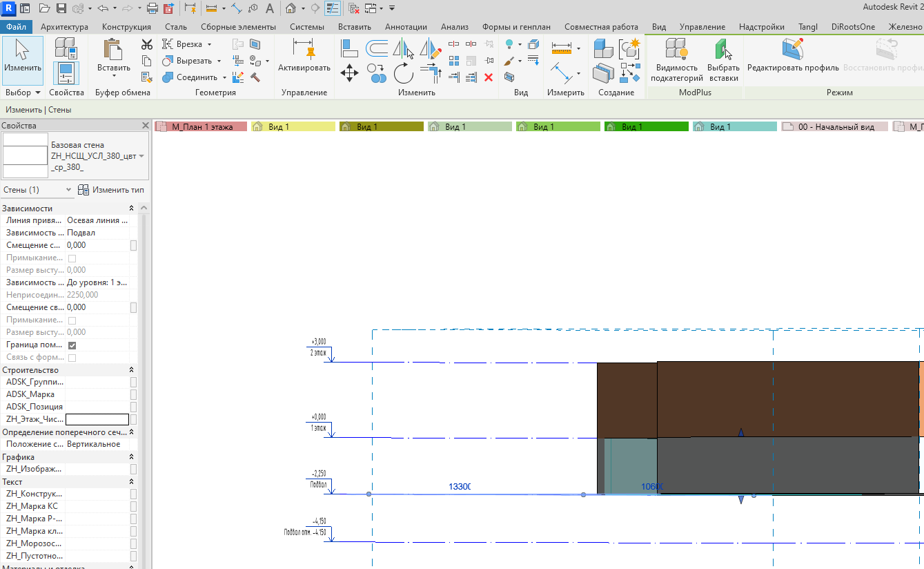Click the Copy to clipboard icon
Screen dimensions: 924x569
click(x=146, y=61)
